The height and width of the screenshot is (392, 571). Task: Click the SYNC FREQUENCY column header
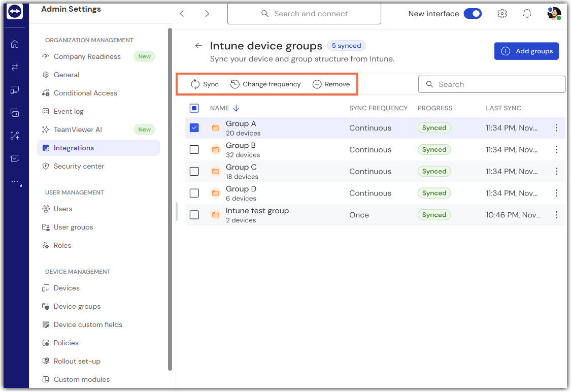click(378, 108)
